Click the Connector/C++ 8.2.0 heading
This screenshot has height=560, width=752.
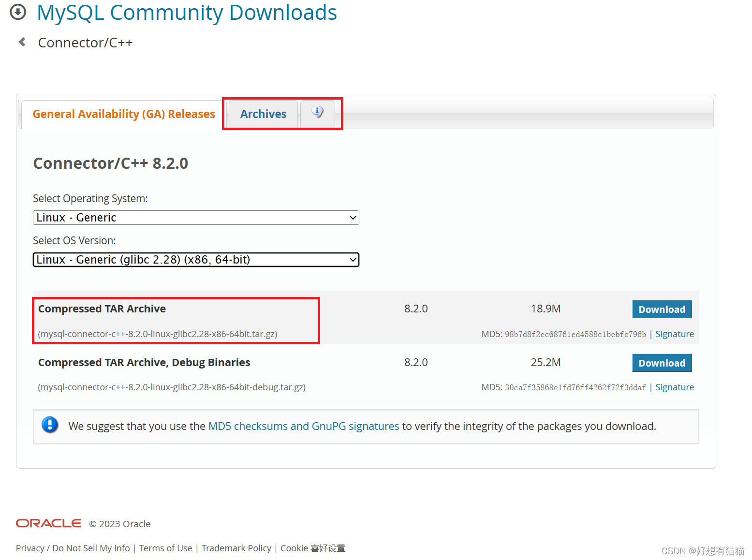pyautogui.click(x=110, y=163)
